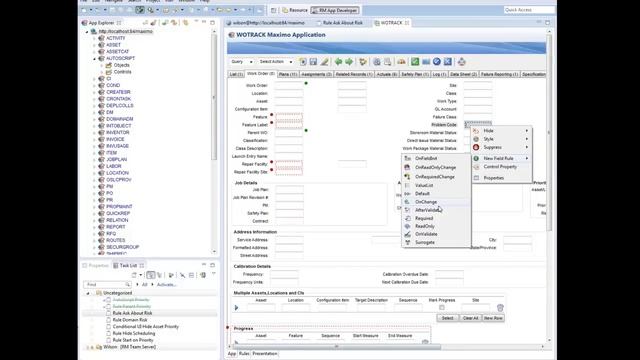Click the collapse all icon in Task List toolbar
This screenshot has height=360, width=640.
coord(191,275)
